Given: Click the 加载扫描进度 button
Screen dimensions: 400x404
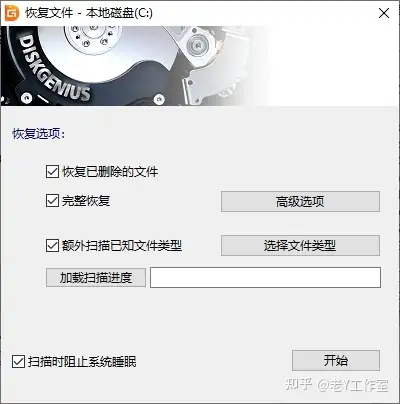Looking at the screenshot, I should pos(96,277).
